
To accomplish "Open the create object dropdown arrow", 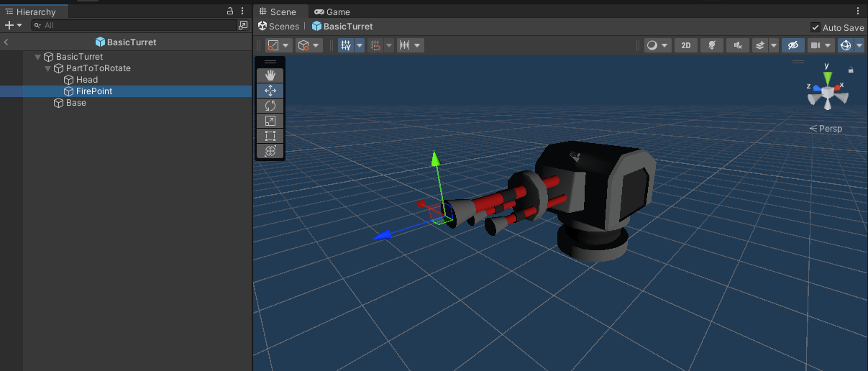I will tap(19, 25).
